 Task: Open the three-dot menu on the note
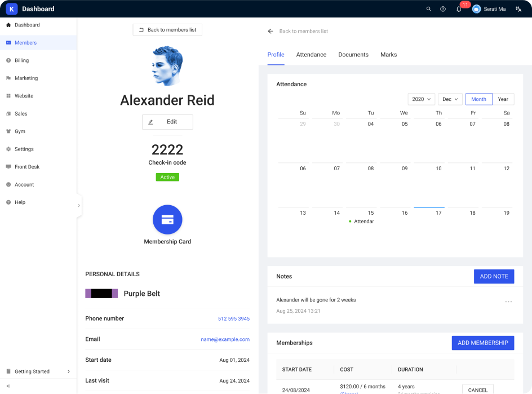[x=508, y=302]
